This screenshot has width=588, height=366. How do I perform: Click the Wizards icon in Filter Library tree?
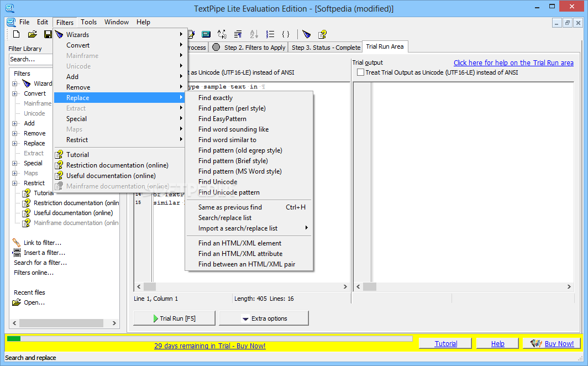(27, 83)
